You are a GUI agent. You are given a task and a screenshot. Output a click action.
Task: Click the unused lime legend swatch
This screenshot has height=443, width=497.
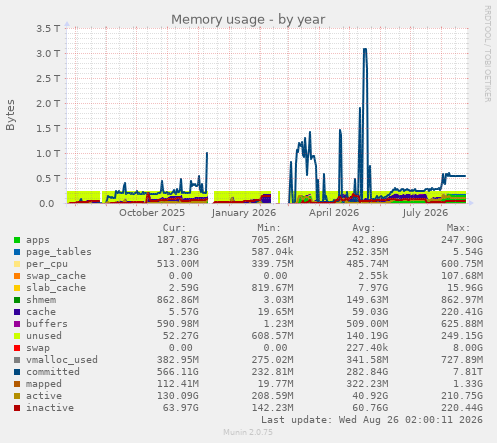17,336
